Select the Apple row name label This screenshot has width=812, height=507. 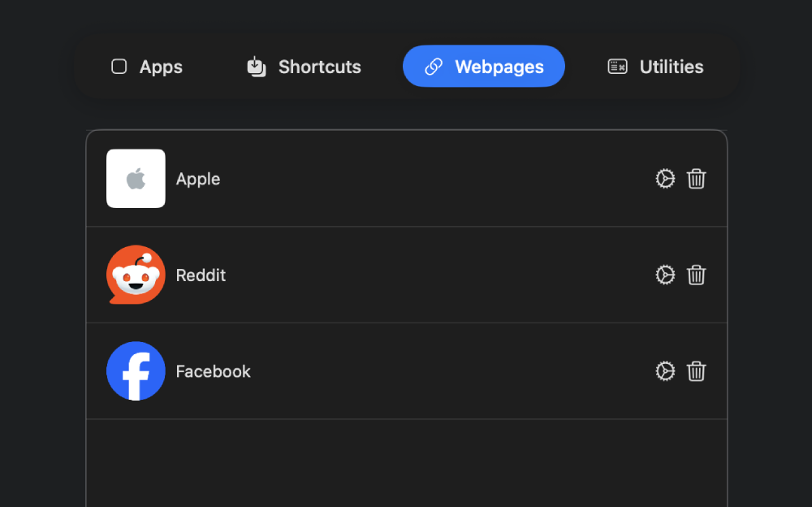[198, 179]
